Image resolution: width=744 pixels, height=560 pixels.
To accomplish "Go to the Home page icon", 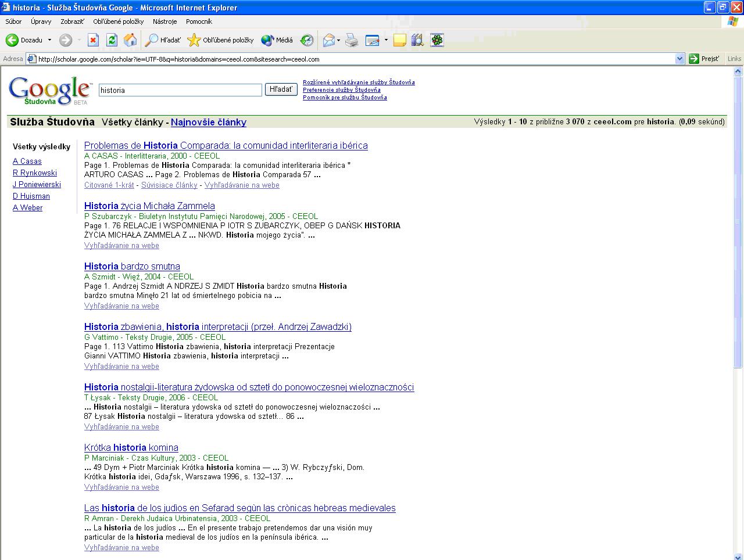I will click(130, 40).
